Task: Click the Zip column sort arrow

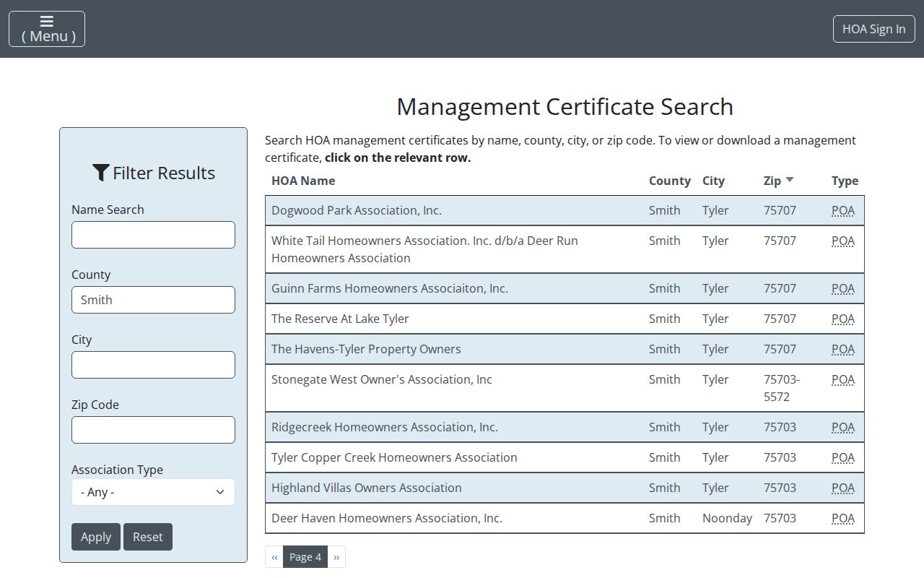Action: point(790,180)
